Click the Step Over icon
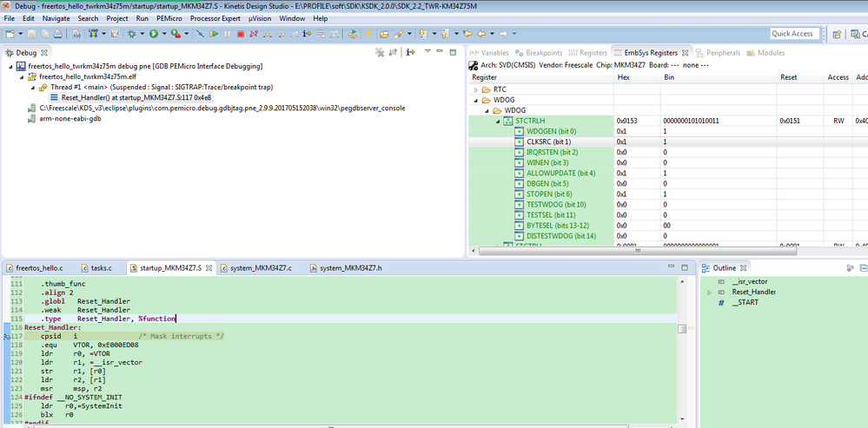The image size is (868, 428). (281, 34)
